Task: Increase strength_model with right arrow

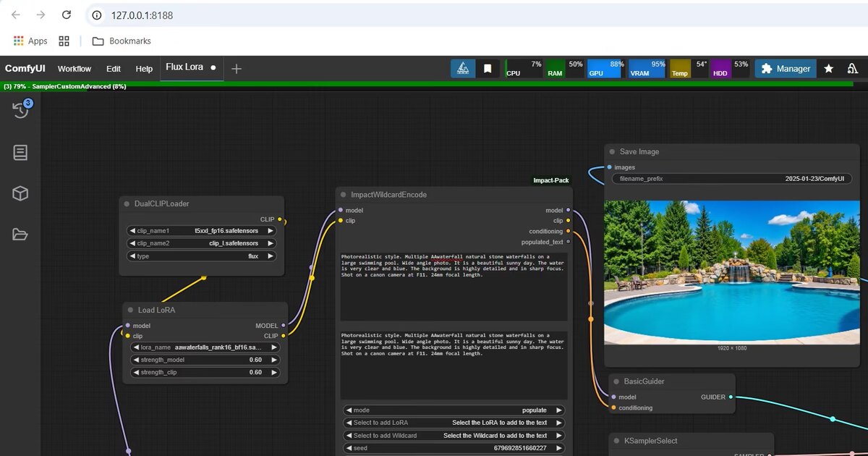Action: coord(273,360)
